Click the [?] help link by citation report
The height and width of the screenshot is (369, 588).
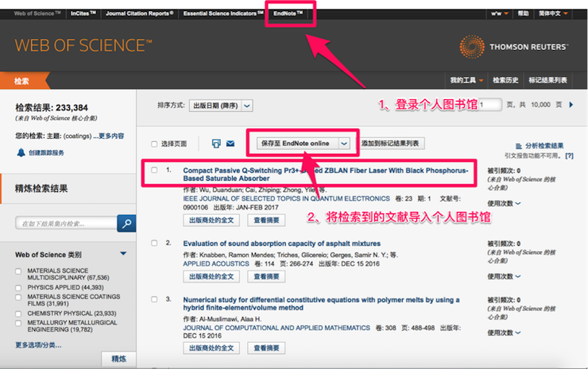pos(569,156)
